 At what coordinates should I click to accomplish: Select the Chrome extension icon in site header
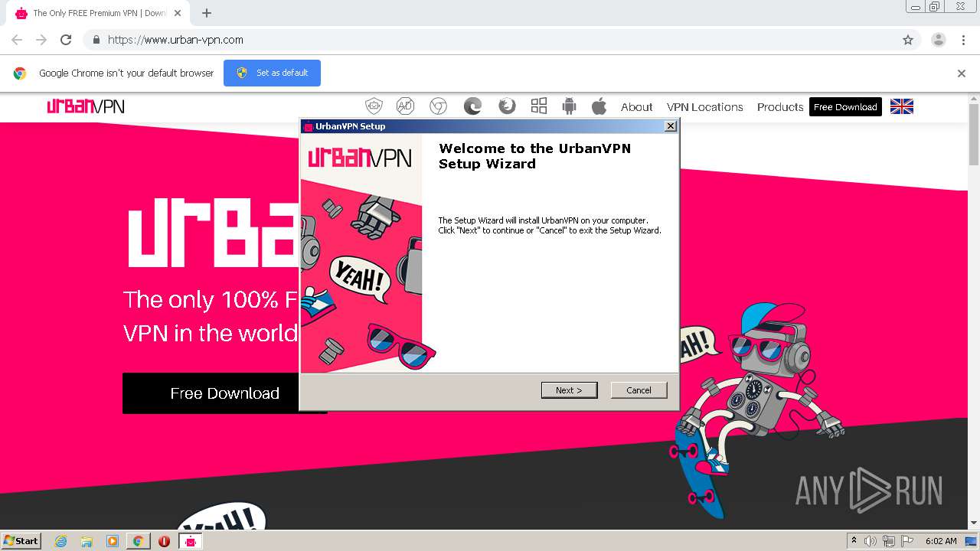[x=438, y=106]
